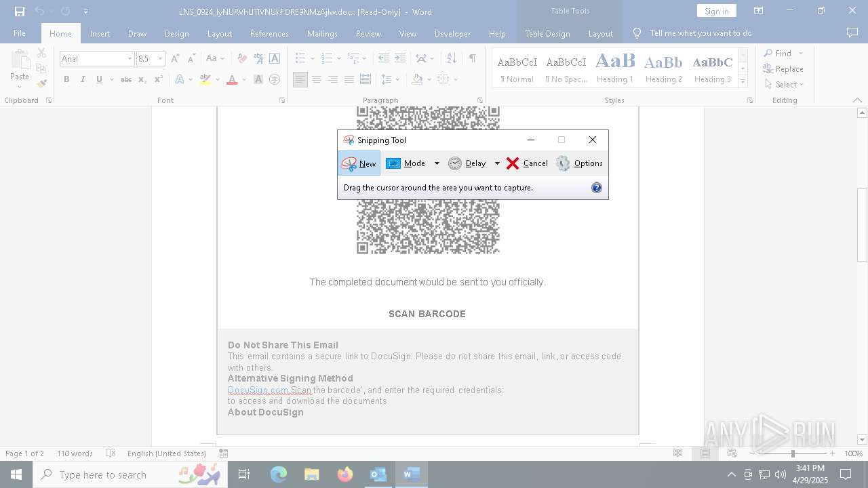This screenshot has height=488, width=868.
Task: Open Text Effects and Typography
Action: point(180,79)
